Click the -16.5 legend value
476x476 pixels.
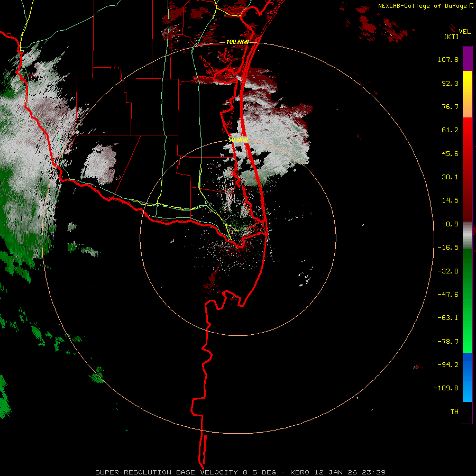pos(448,248)
